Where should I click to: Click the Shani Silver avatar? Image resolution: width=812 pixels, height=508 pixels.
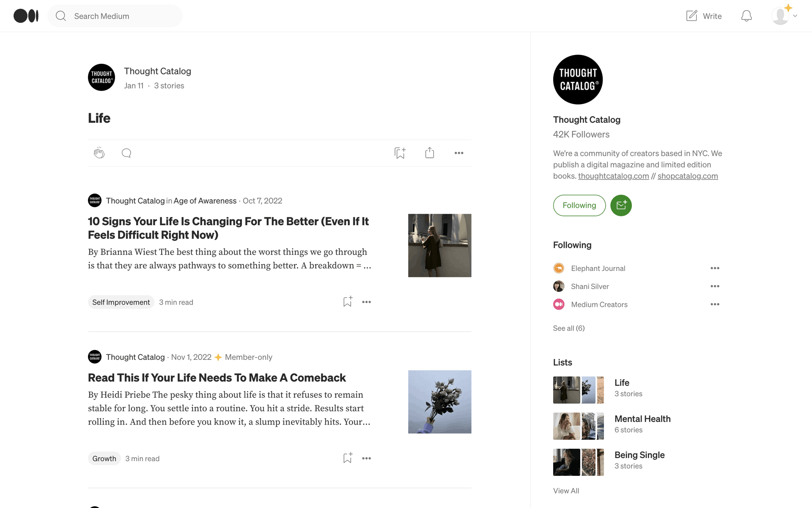point(559,286)
